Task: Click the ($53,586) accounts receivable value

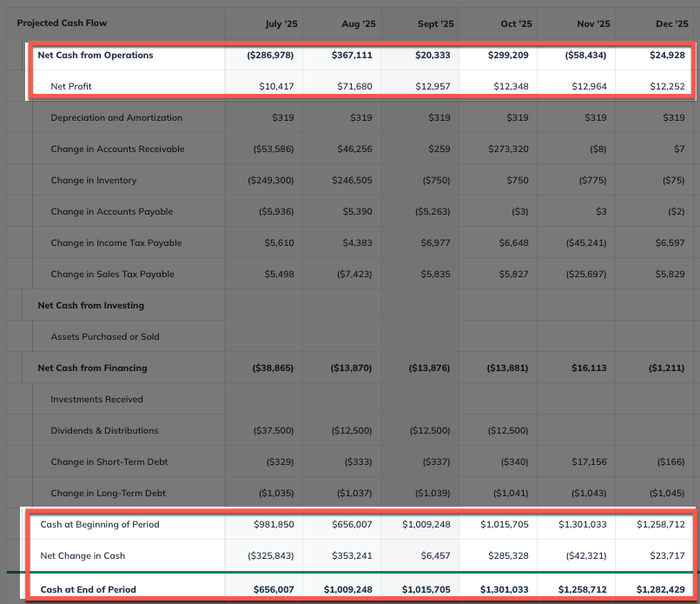Action: (274, 149)
